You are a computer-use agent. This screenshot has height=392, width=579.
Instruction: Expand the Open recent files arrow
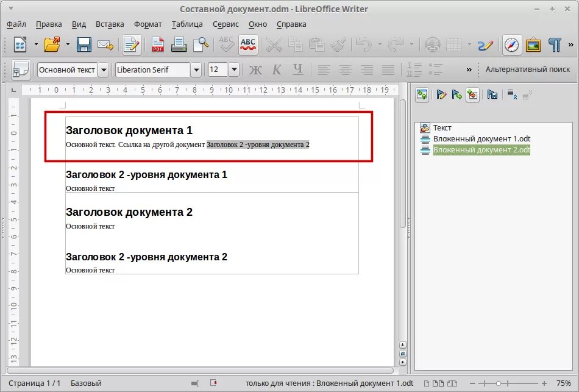[x=68, y=45]
